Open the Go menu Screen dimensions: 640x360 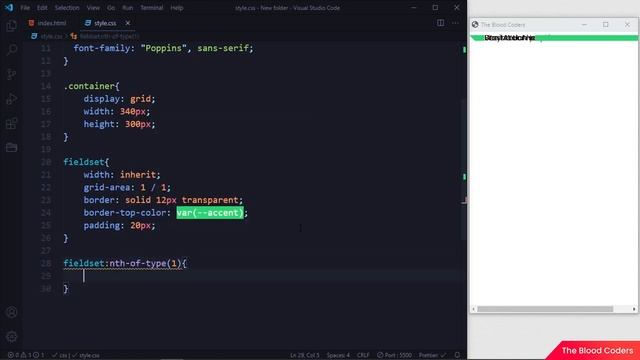click(x=111, y=8)
